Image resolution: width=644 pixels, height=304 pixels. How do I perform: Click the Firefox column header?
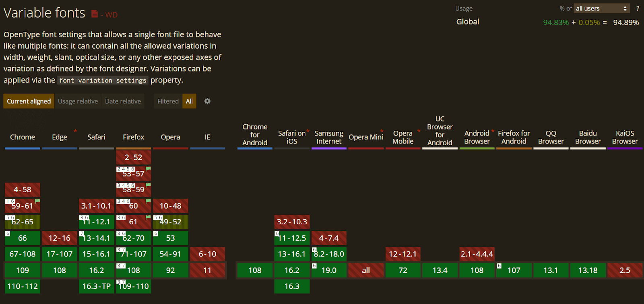[134, 137]
